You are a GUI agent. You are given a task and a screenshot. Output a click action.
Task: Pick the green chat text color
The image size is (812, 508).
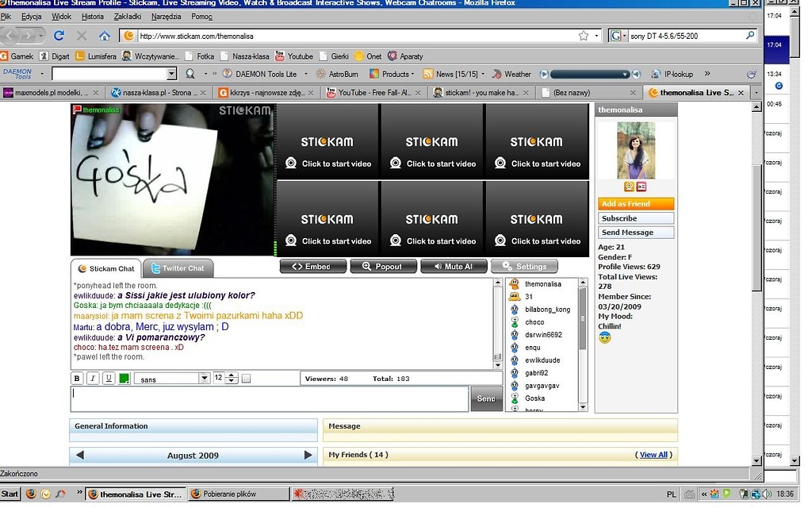124,379
